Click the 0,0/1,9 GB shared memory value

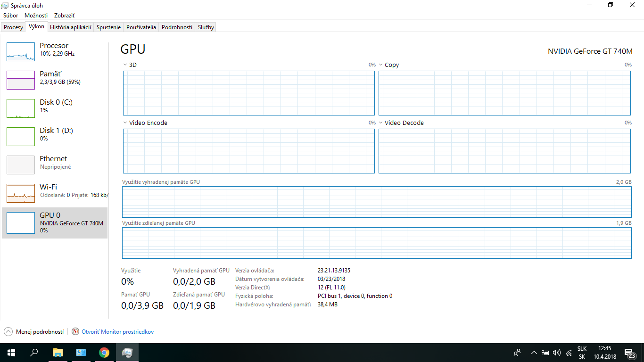click(194, 305)
